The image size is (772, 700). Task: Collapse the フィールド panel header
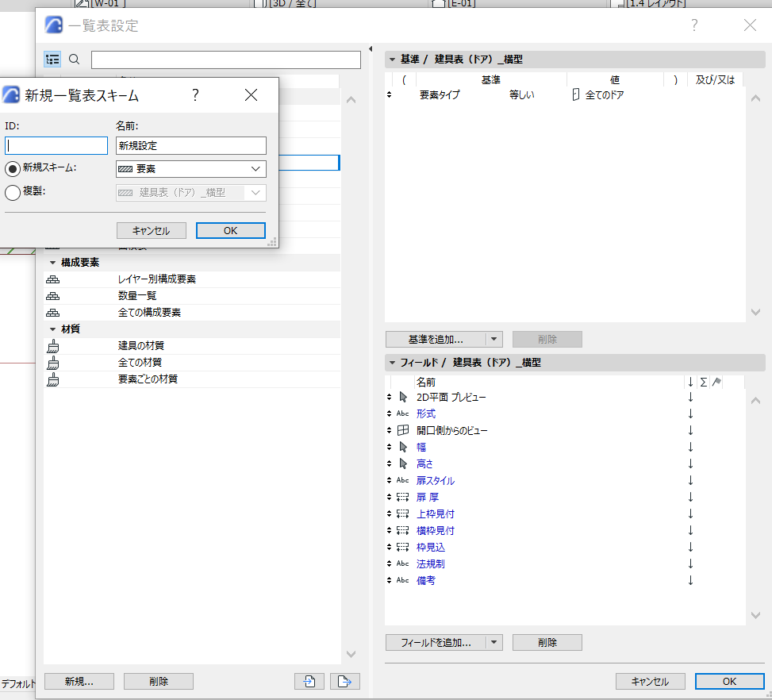(x=393, y=363)
